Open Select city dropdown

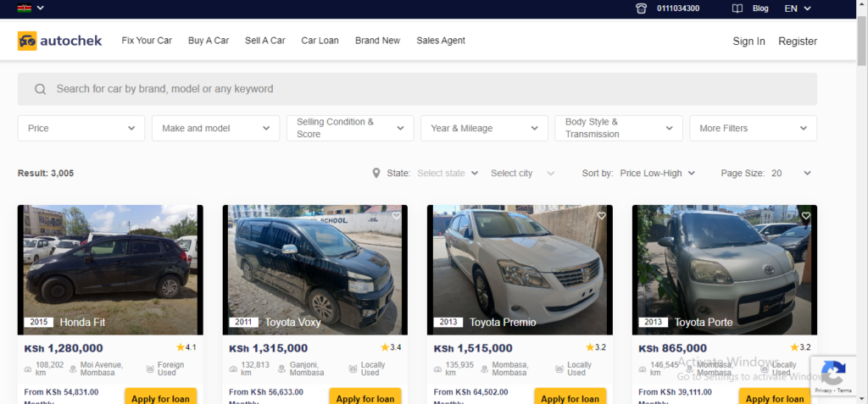522,174
